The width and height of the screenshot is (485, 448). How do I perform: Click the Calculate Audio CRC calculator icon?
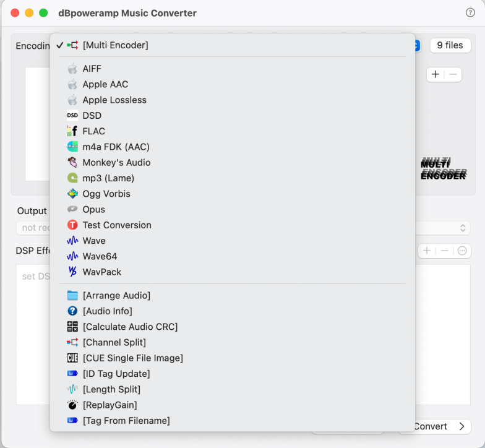point(72,327)
